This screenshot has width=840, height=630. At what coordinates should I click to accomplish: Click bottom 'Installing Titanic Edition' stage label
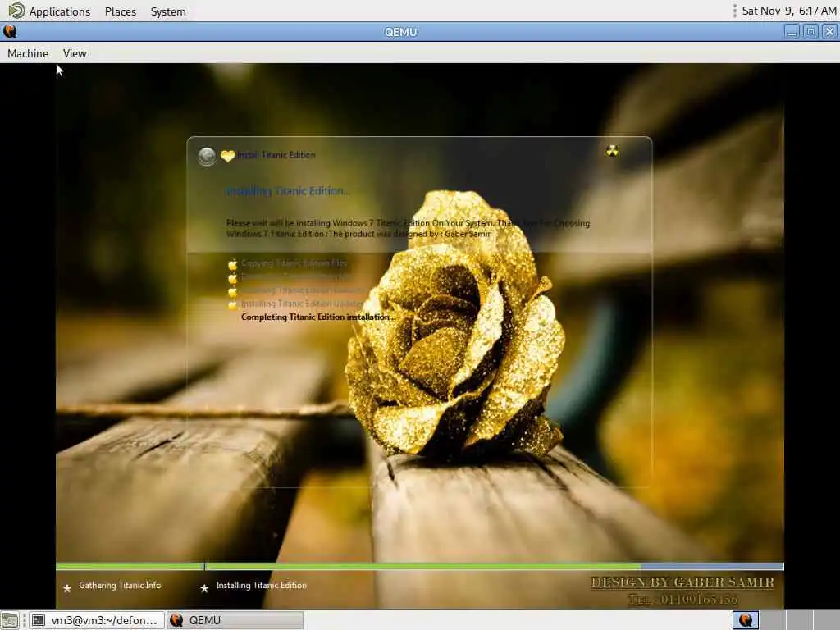262,585
